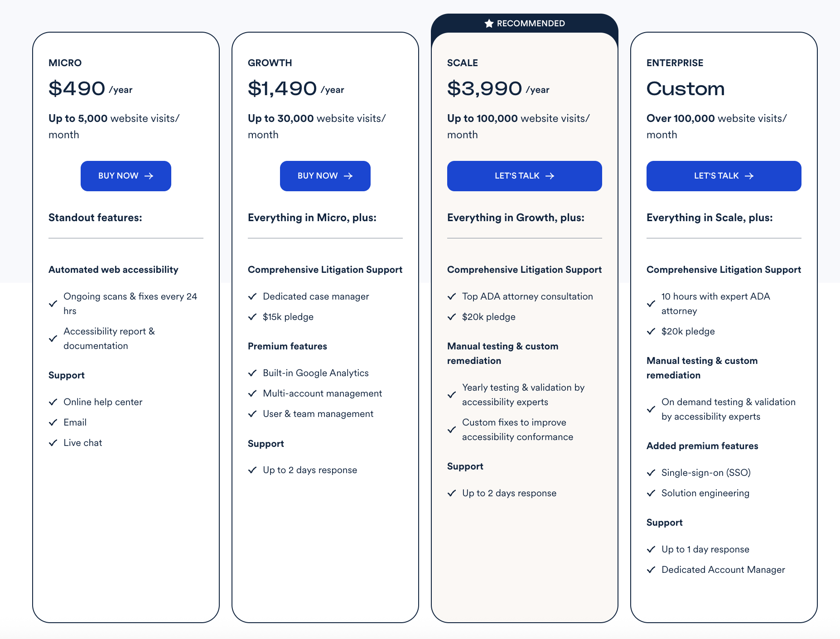Click the checkmark next to Built-in Google Analytics

click(252, 373)
